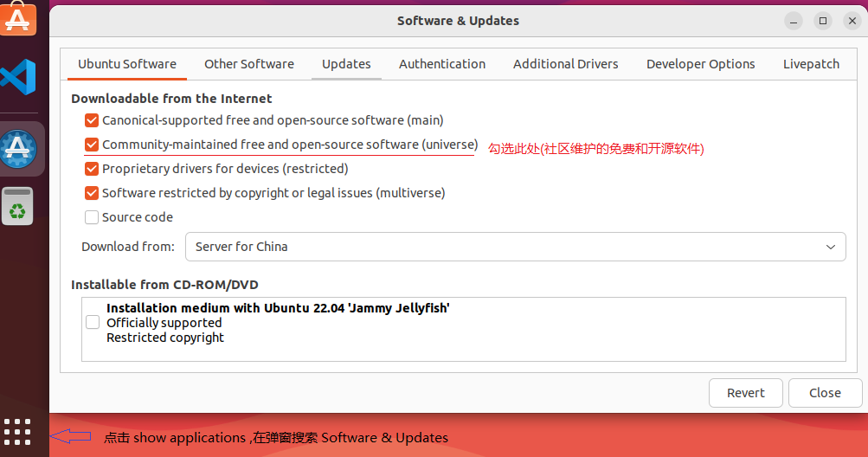Click Show Applications grid icon

pos(17,432)
